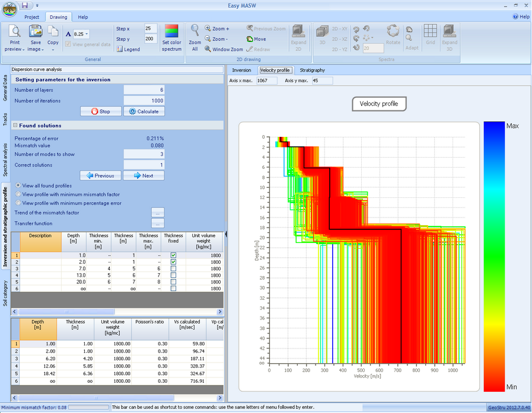Viewport: 532px width, 413px height.
Task: Toggle the Legend display
Action: [x=128, y=49]
